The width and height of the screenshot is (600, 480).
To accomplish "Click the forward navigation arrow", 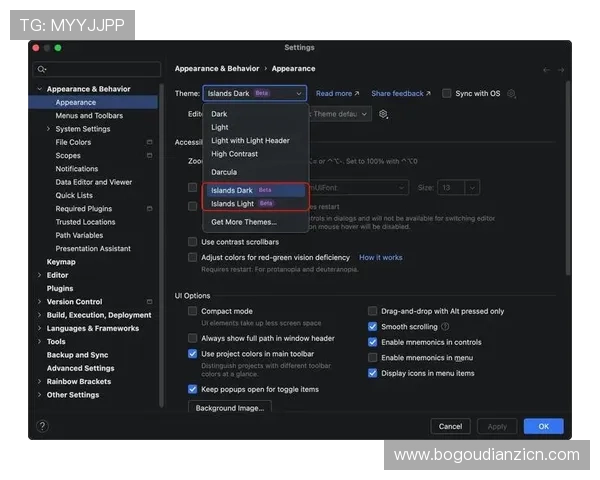I will 561,70.
